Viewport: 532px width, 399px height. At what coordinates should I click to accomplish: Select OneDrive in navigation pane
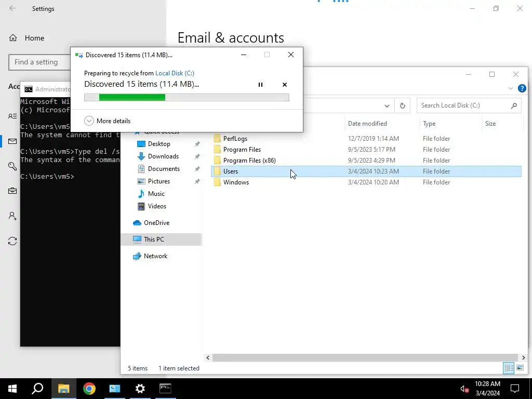click(x=156, y=223)
